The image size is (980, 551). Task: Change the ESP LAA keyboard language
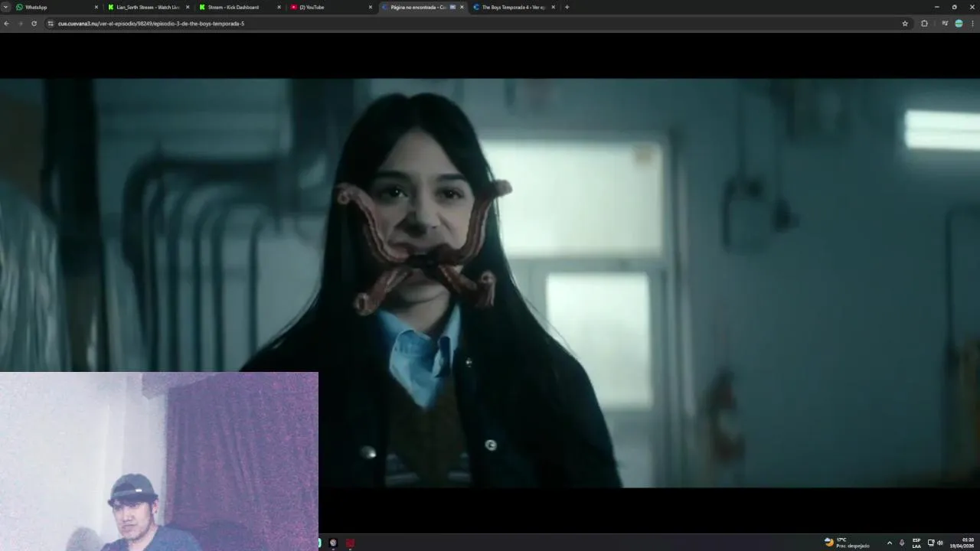pos(916,543)
